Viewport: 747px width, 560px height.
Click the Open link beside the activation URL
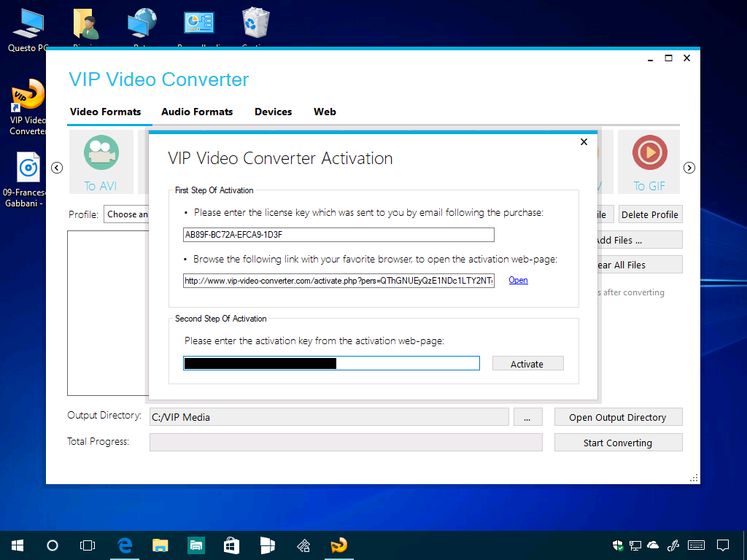(518, 280)
